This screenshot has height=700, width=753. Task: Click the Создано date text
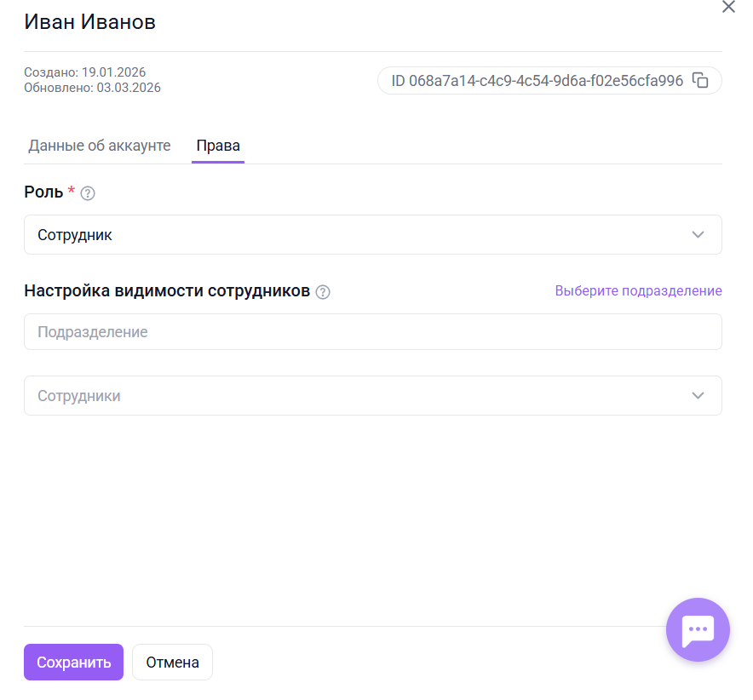pyautogui.click(x=90, y=72)
